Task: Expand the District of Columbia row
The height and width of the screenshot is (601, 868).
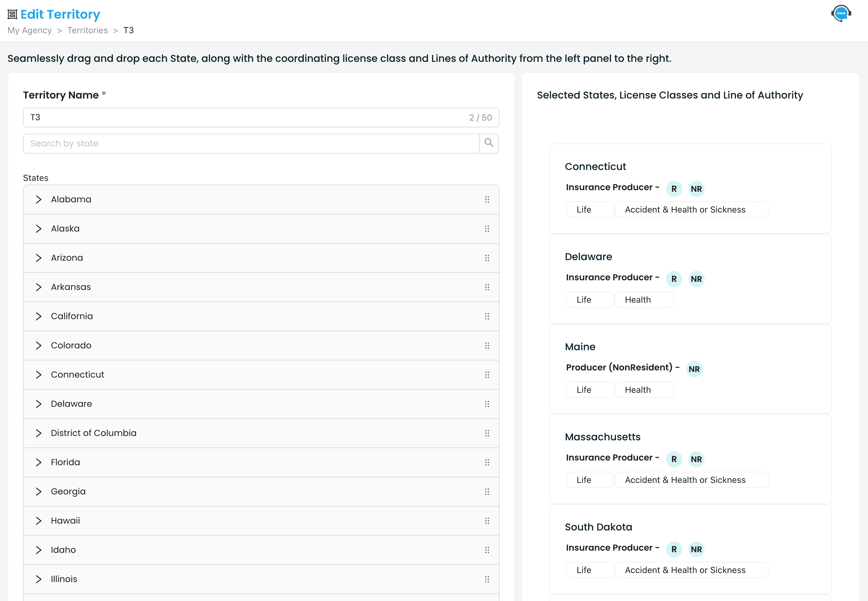Action: [39, 433]
